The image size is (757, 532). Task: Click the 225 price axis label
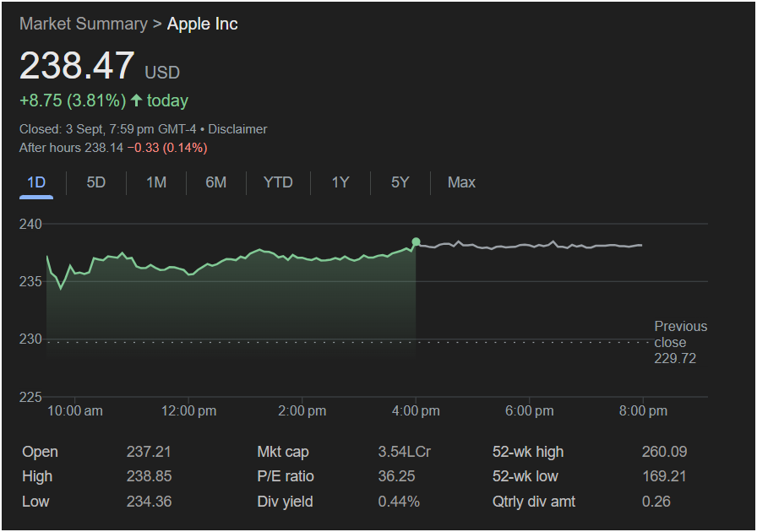[x=30, y=397]
